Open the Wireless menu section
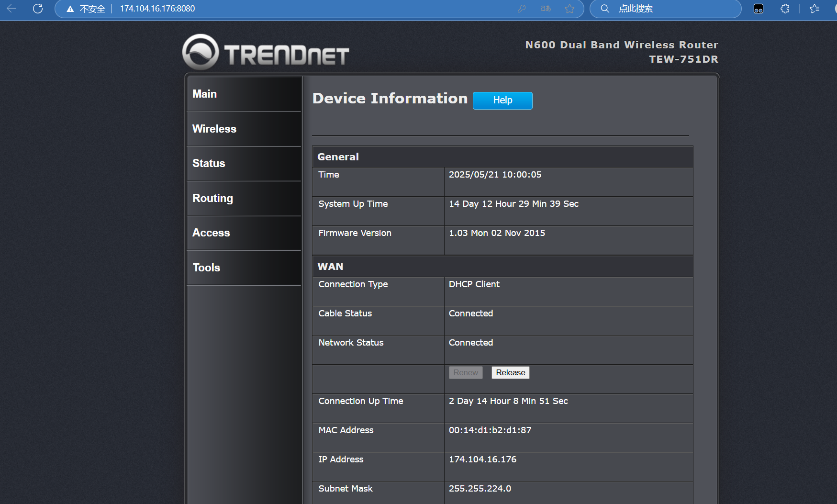 coord(244,129)
